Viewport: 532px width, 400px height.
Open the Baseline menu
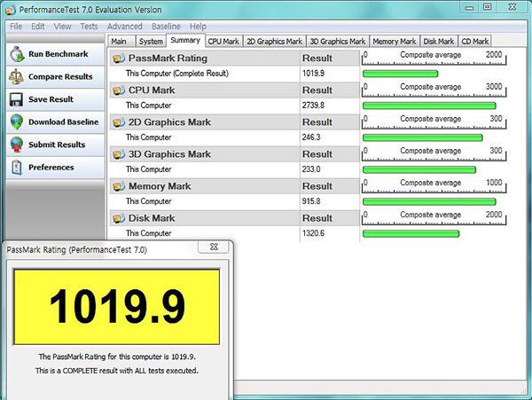166,27
